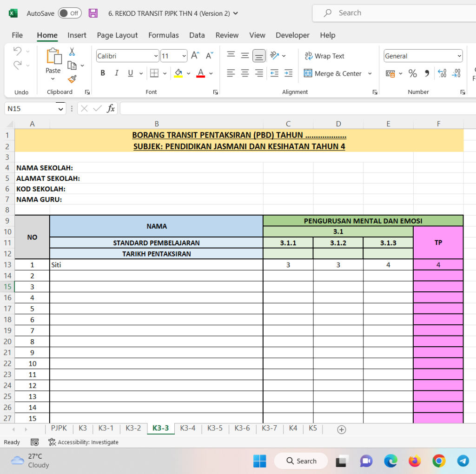
Task: Open the Formulas ribbon tab
Action: [x=164, y=35]
